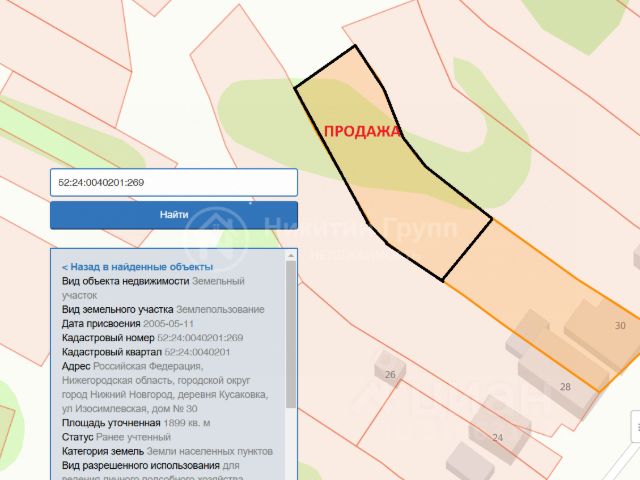This screenshot has width=640, height=480.
Task: Select building number 26 on map
Action: point(390,374)
